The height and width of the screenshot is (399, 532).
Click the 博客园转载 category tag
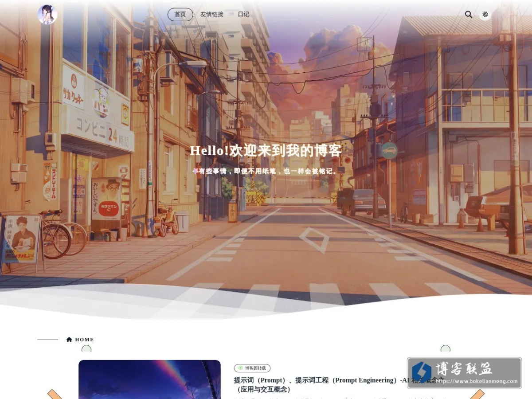pyautogui.click(x=252, y=368)
